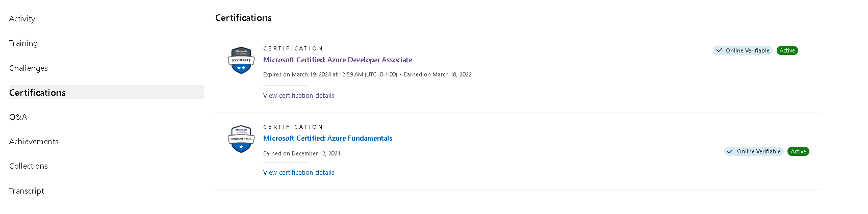The width and height of the screenshot is (868, 214).
Task: Click the Online Verifiable checkmark for Developer Associate
Action: coord(719,50)
